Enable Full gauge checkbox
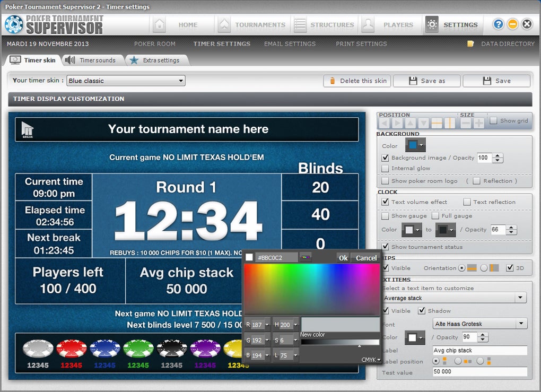Viewport: 541px width, 392px height. (x=435, y=216)
